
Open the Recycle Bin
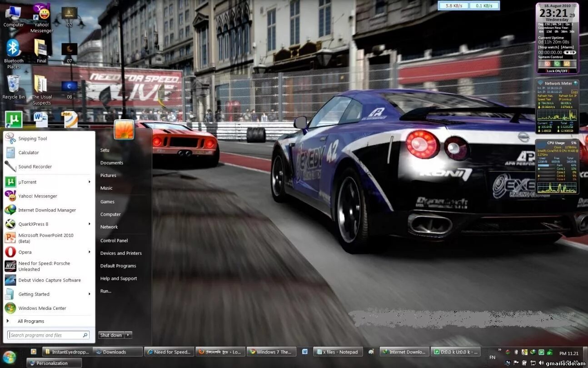(x=13, y=87)
